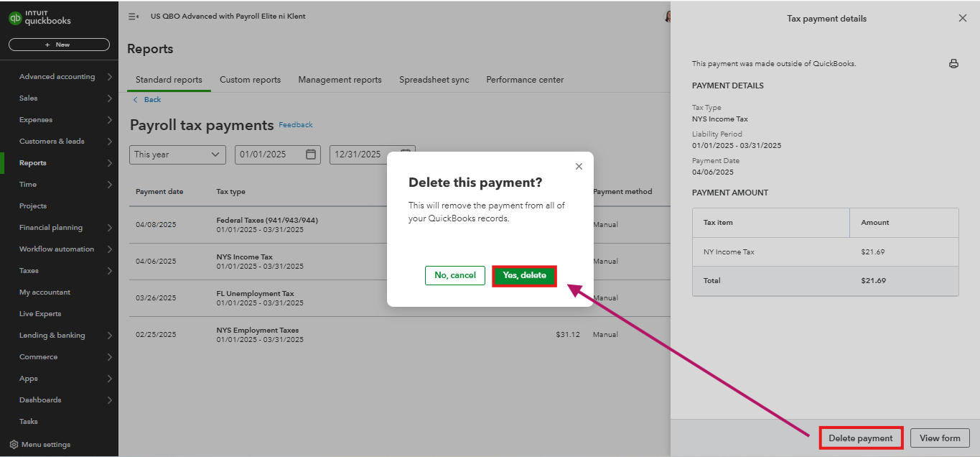This screenshot has width=980, height=457.
Task: Confirm with Yes, delete button
Action: point(524,275)
